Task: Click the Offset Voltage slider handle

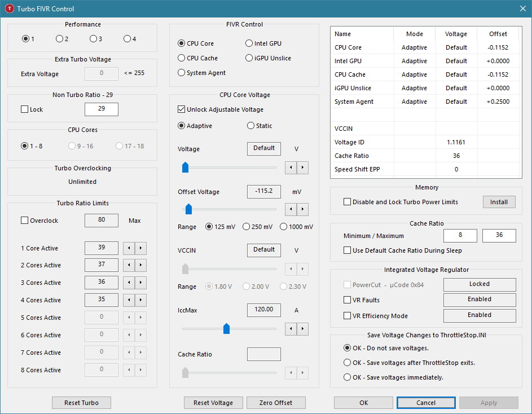Action: (188, 209)
